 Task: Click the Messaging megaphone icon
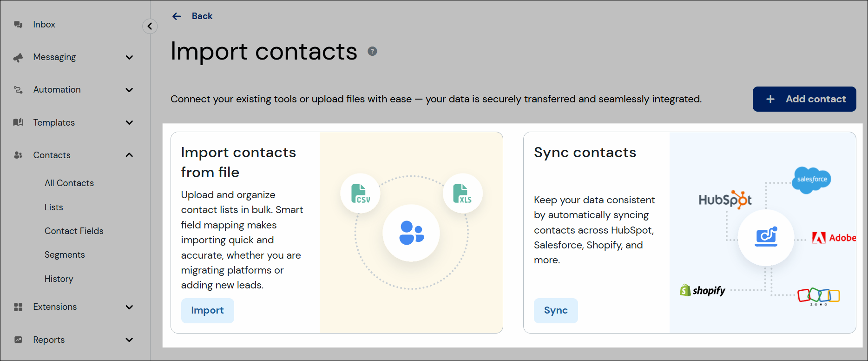point(18,57)
